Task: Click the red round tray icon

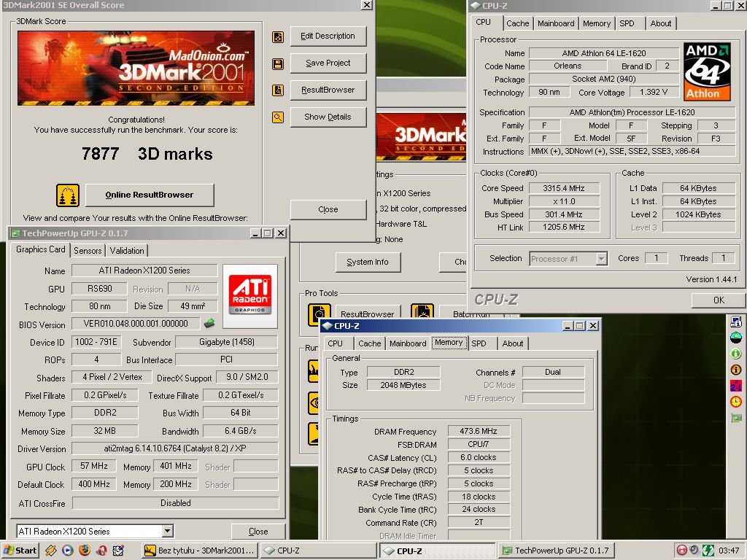Action: [x=682, y=551]
